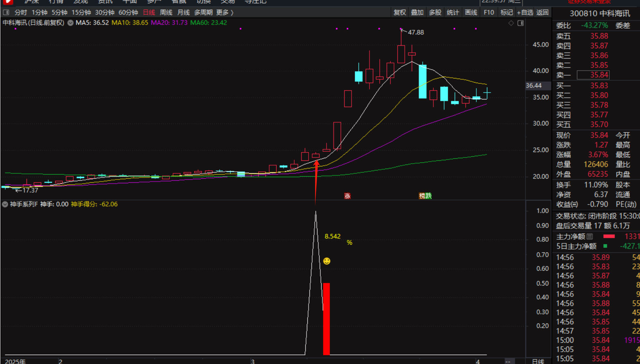The image size is (640, 364).
Task: Click the left panel toggle icon beside 分时
Action: pos(6,12)
